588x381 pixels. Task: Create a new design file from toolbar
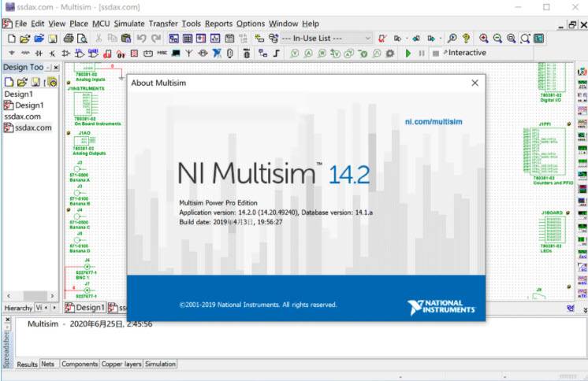[x=12, y=39]
